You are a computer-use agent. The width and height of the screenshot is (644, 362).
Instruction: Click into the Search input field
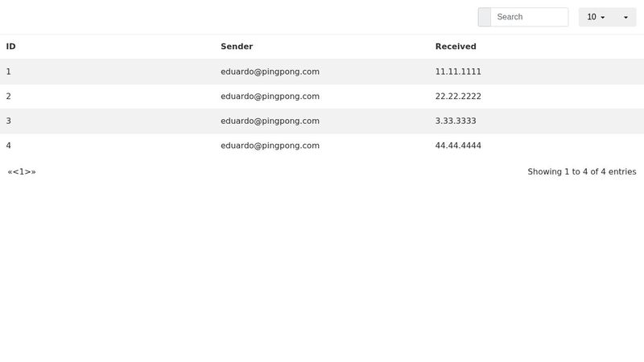pyautogui.click(x=529, y=17)
